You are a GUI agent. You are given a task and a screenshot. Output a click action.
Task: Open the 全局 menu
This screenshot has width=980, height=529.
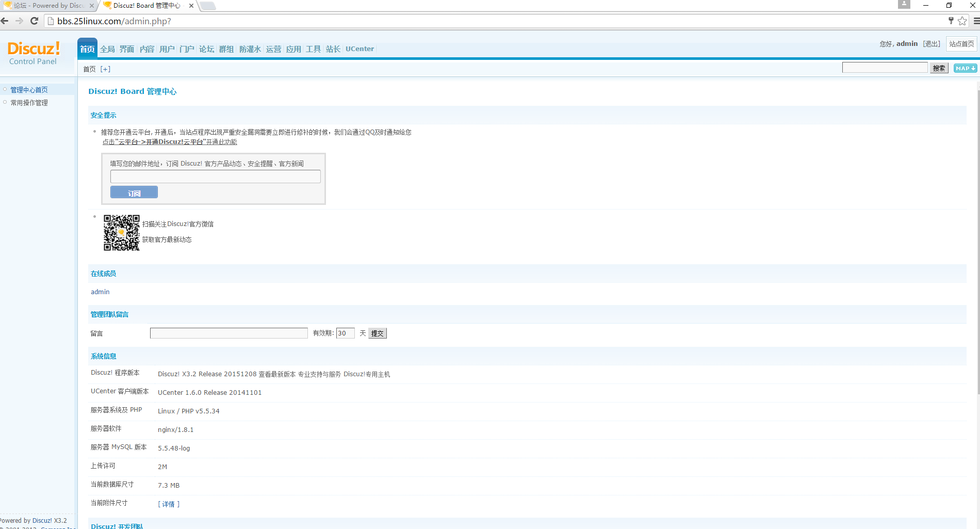107,49
